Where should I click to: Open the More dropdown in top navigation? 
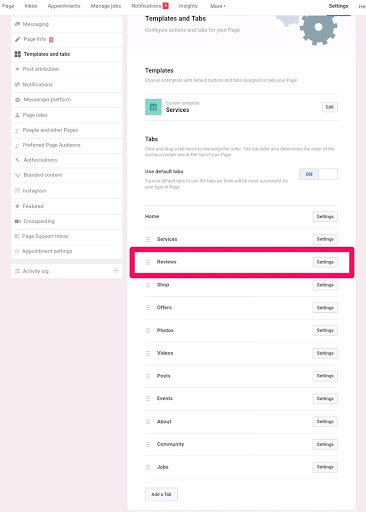(x=218, y=6)
